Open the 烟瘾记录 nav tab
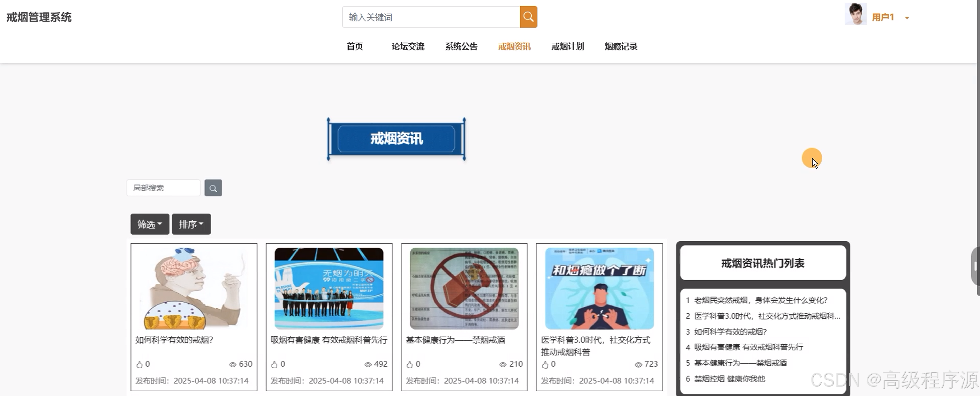 [x=621, y=47]
